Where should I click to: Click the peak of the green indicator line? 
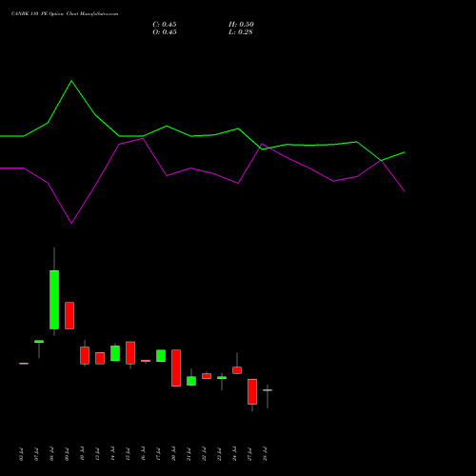(71, 81)
